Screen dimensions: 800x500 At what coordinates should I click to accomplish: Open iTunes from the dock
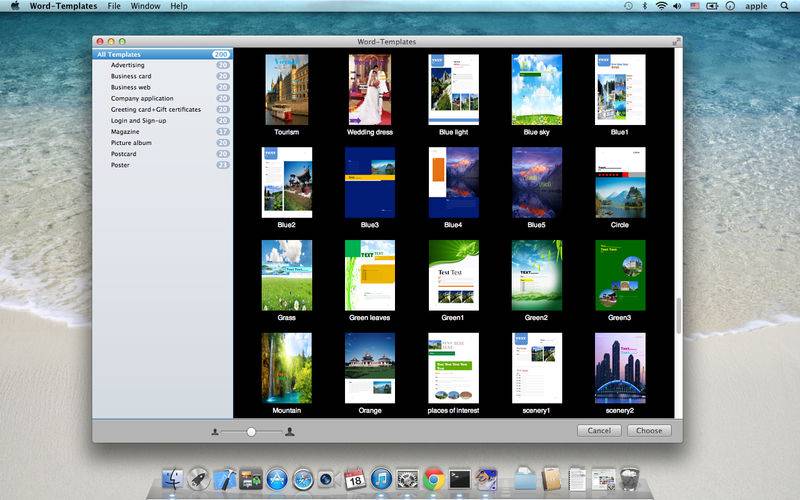click(x=381, y=480)
